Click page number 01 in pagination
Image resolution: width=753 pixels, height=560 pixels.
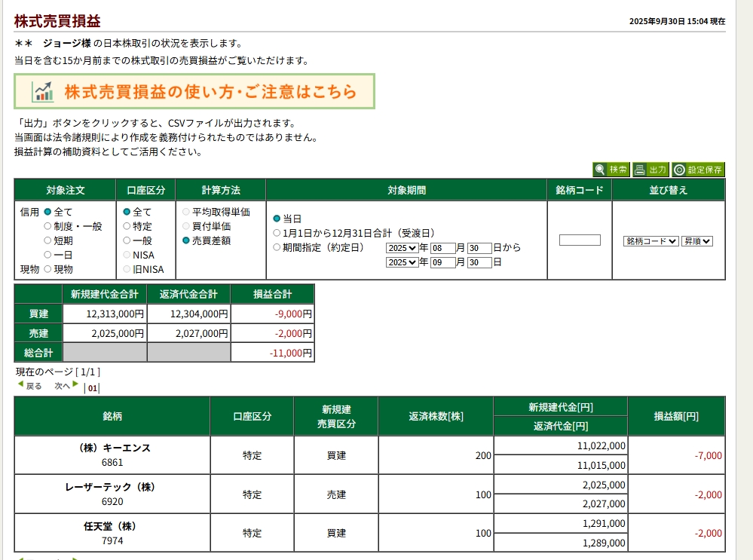pyautogui.click(x=93, y=388)
